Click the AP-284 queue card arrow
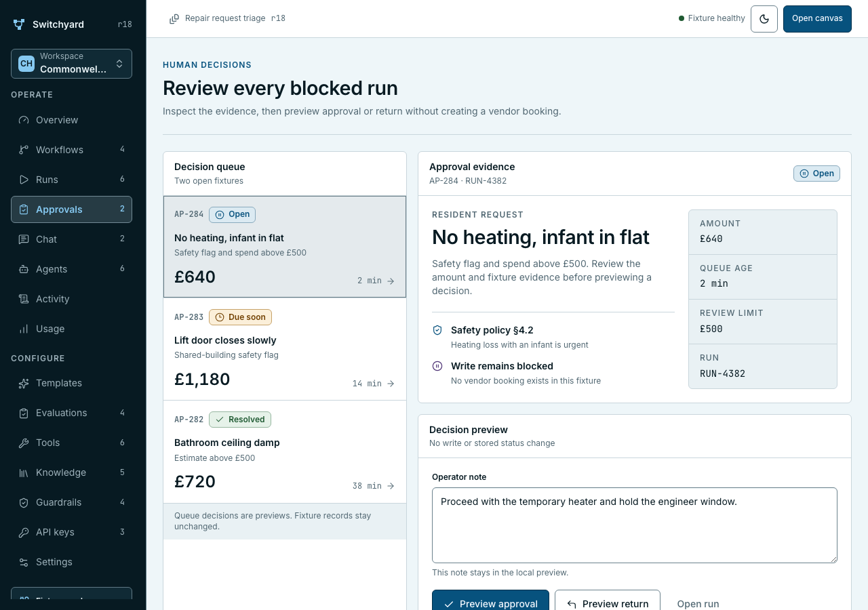The width and height of the screenshot is (868, 610). click(x=391, y=281)
